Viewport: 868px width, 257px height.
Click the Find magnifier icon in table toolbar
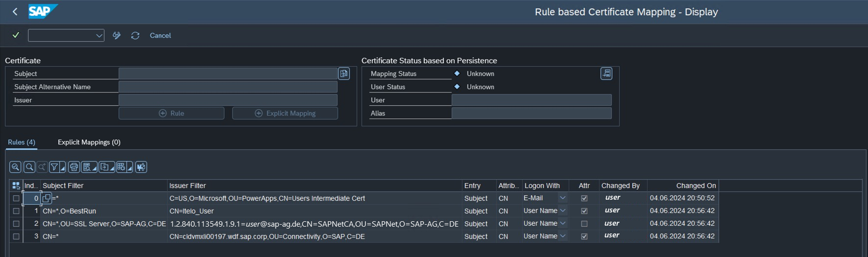(x=29, y=167)
